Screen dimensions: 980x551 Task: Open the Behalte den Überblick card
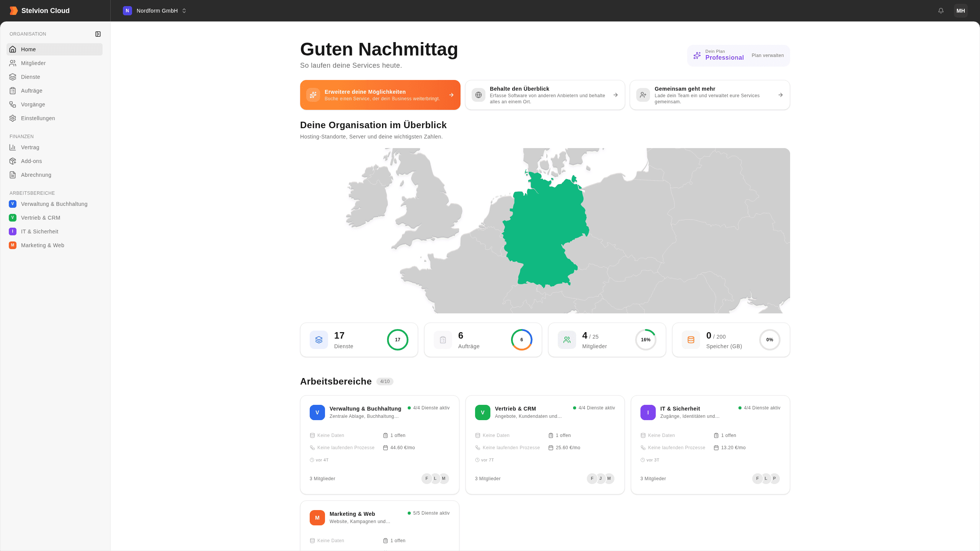pyautogui.click(x=545, y=95)
